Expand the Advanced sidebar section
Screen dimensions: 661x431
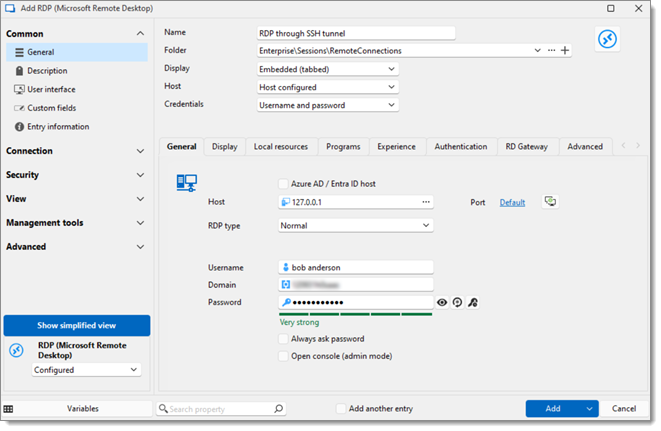[x=140, y=247]
